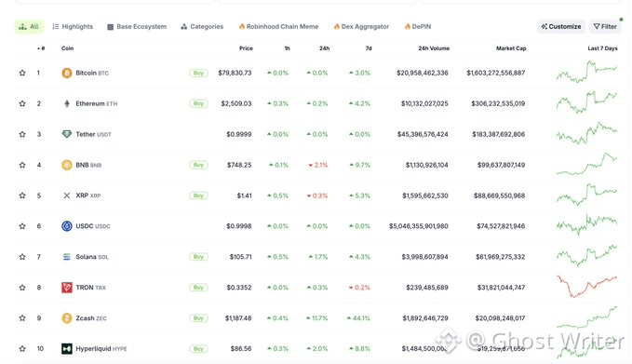Click the Ethereum diamond logo icon

[66, 103]
